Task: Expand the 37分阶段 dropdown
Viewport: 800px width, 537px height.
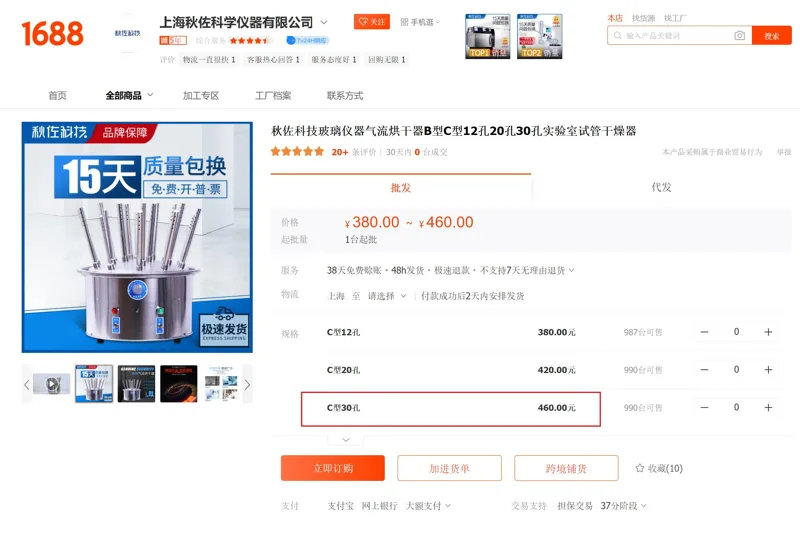Action: (623, 506)
